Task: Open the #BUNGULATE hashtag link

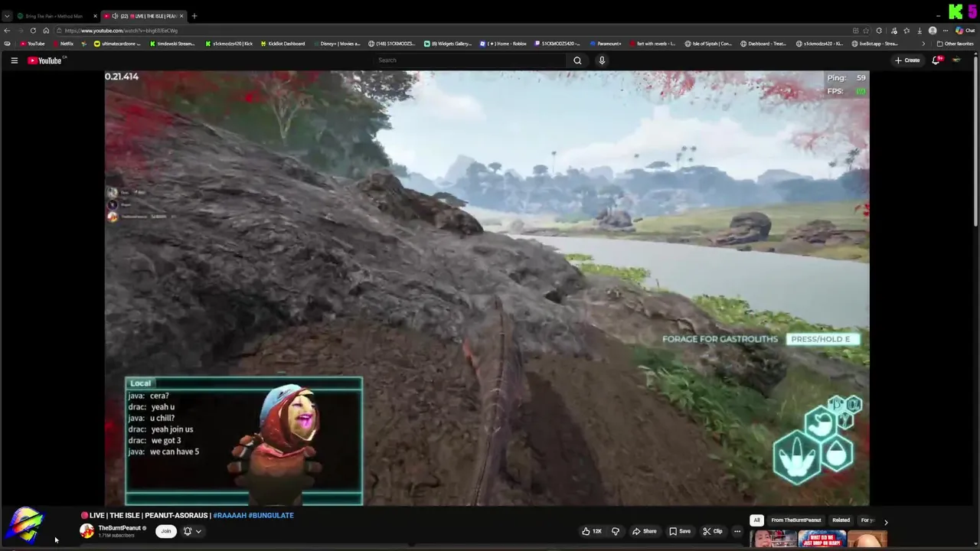Action: (271, 516)
